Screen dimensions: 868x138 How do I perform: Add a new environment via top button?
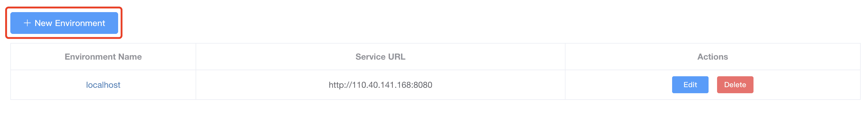coord(64,23)
